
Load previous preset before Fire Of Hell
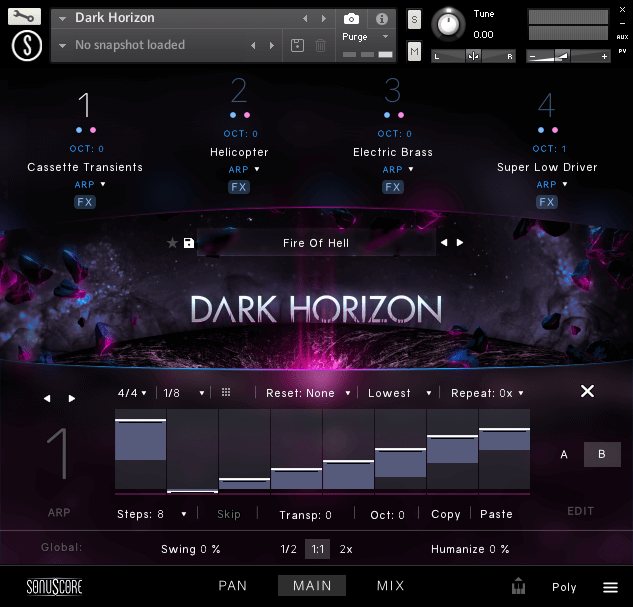[x=444, y=243]
